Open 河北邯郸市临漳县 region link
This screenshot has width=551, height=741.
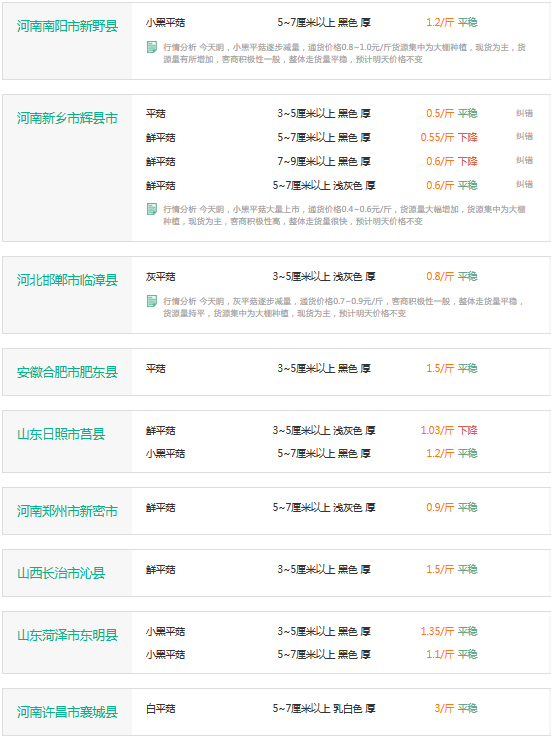coord(67,280)
